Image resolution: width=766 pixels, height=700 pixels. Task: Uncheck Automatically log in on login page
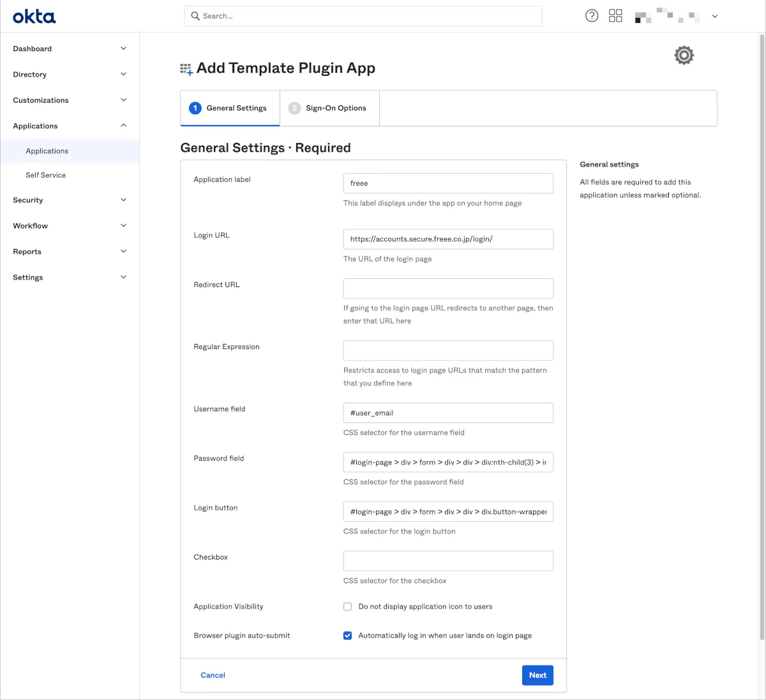pyautogui.click(x=348, y=636)
